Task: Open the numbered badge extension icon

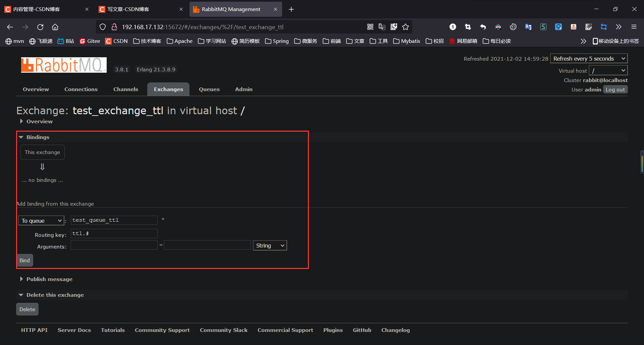Action: [453, 27]
